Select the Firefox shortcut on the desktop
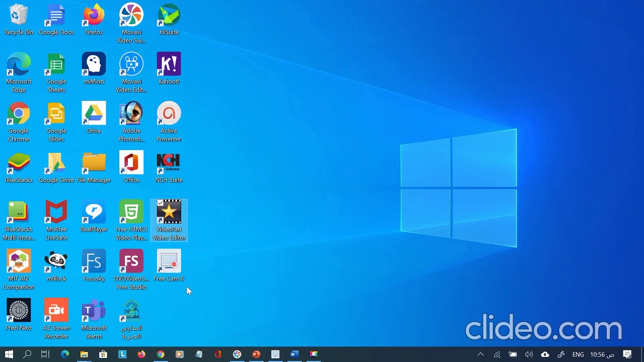The image size is (644, 362). pos(94,20)
